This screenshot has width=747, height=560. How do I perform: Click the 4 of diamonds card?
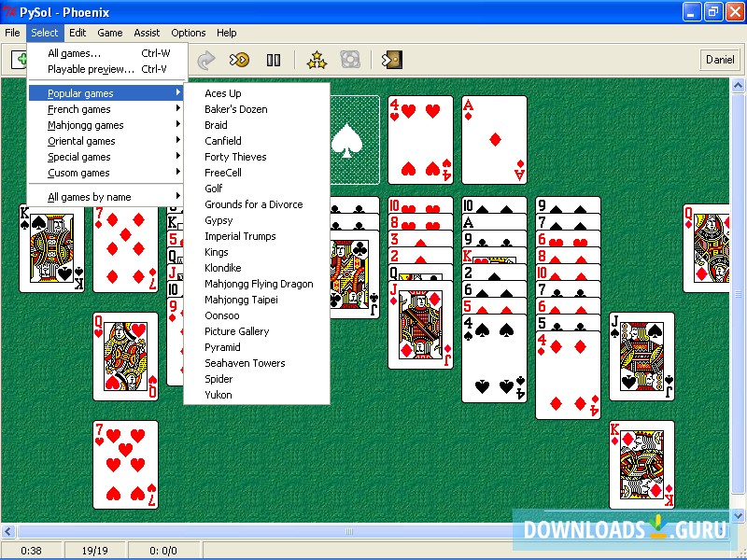pos(568,375)
